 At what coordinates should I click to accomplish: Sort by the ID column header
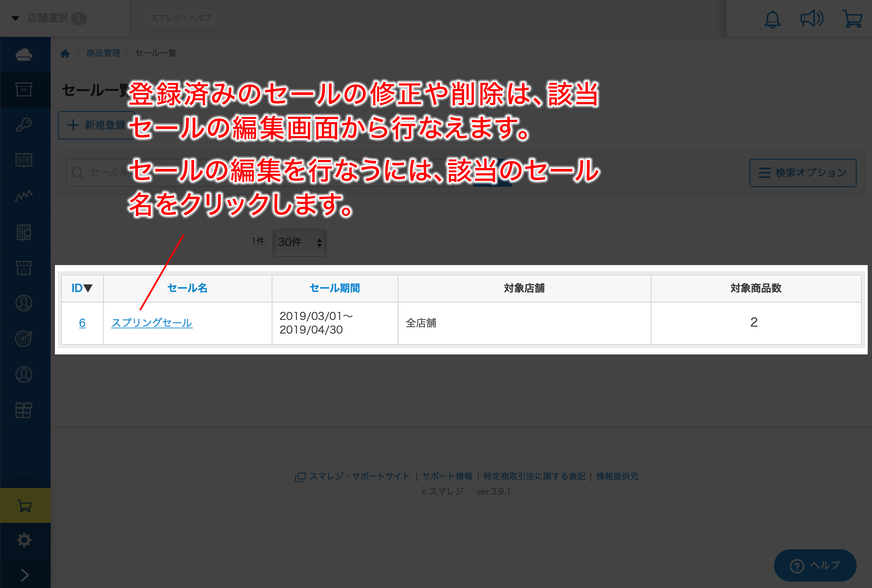tap(82, 288)
